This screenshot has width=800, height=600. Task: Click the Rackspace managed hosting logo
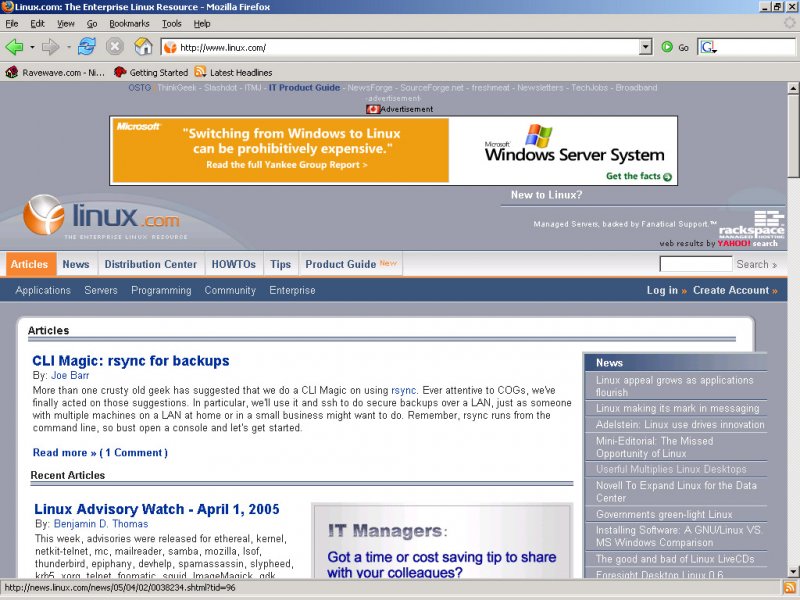point(752,224)
